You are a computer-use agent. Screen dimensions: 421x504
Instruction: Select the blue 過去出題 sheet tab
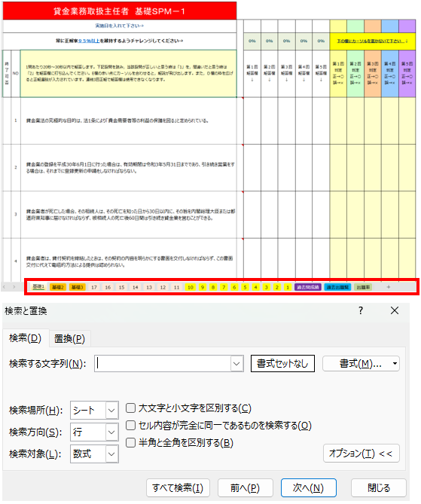pos(337,287)
